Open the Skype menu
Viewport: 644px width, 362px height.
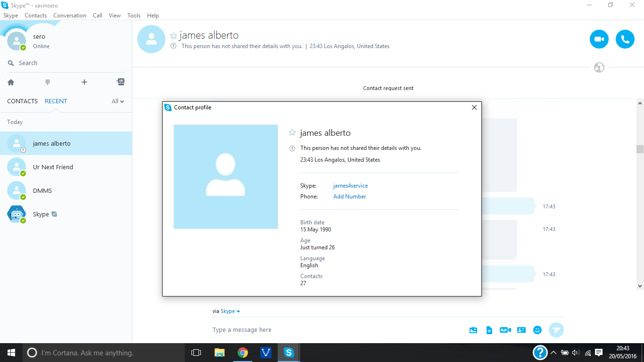tap(10, 16)
